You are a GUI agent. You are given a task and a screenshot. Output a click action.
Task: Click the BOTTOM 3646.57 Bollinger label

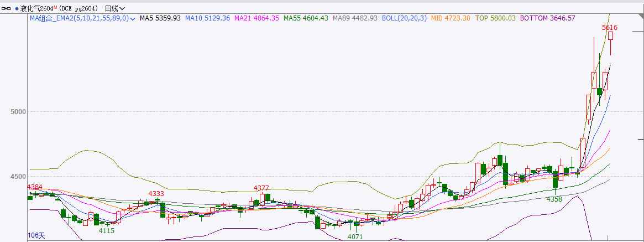(547, 18)
